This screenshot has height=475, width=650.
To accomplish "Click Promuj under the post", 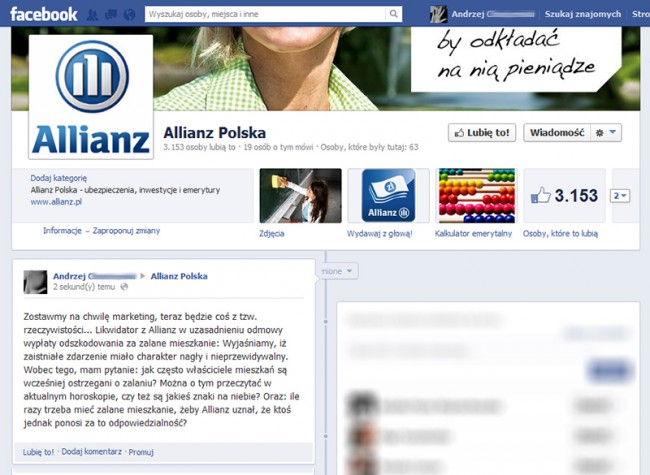I will click(141, 452).
